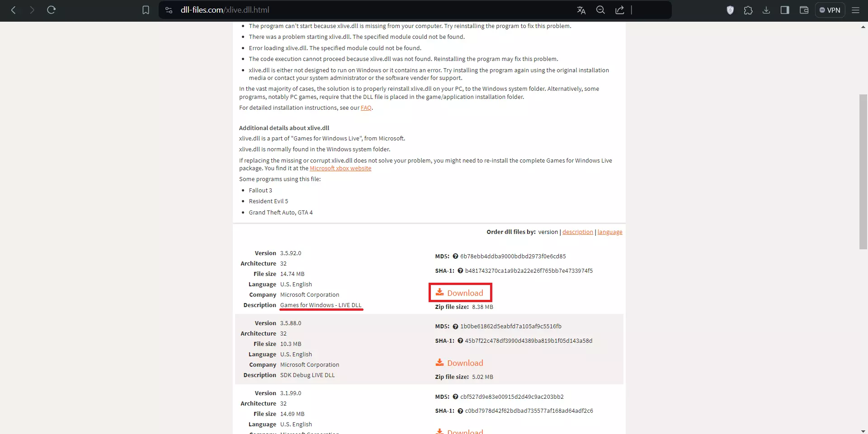Screen dimensions: 868x434
Task: Click MD5 help icon for version 3.1.99.0
Action: 455,397
